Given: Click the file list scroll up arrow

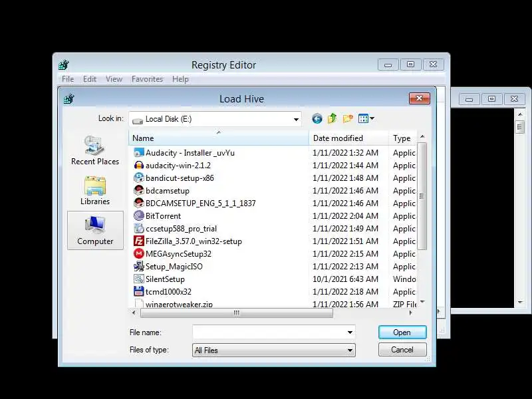Looking at the screenshot, I should pyautogui.click(x=422, y=137).
